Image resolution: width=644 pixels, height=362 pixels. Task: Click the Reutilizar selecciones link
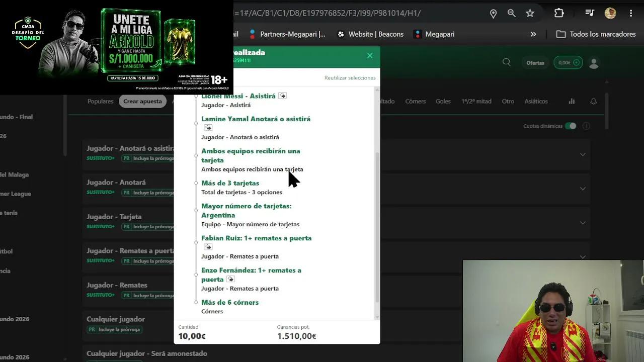pos(350,78)
